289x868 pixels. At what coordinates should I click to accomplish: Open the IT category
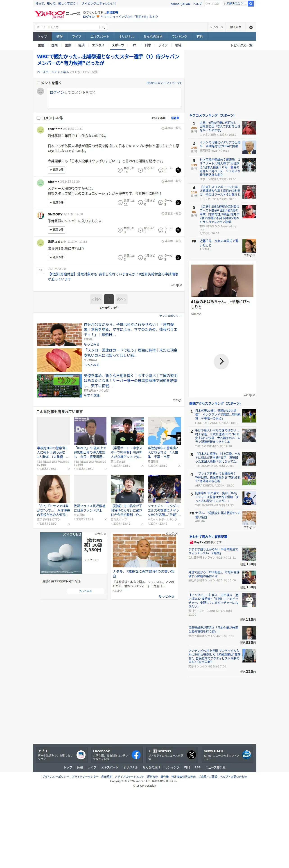tap(134, 46)
